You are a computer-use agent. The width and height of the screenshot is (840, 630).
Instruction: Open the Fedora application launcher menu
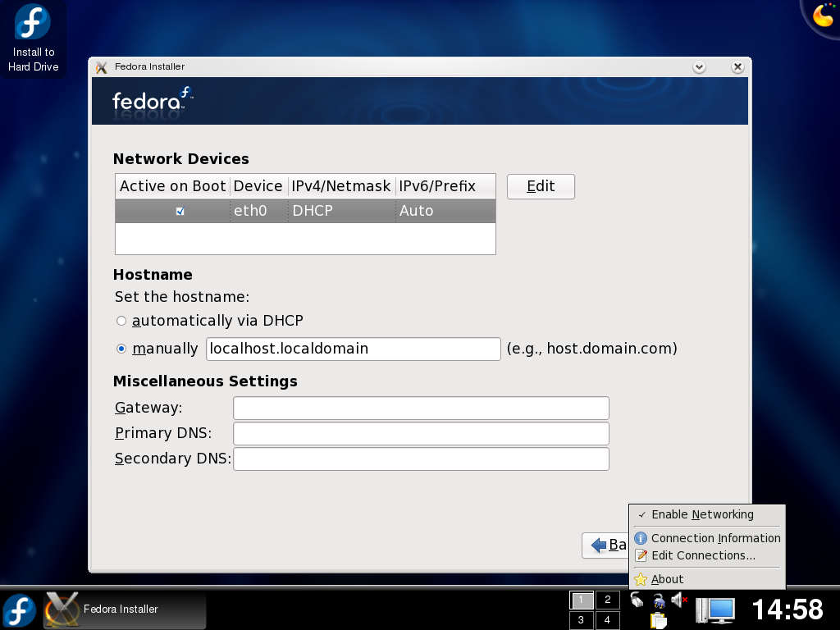20,609
